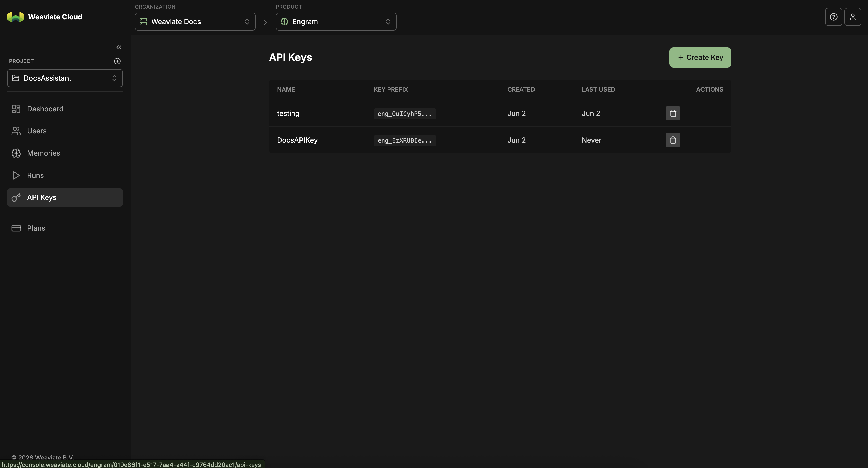This screenshot has height=468, width=868.
Task: Click the Dashboard grid icon
Action: click(x=16, y=109)
